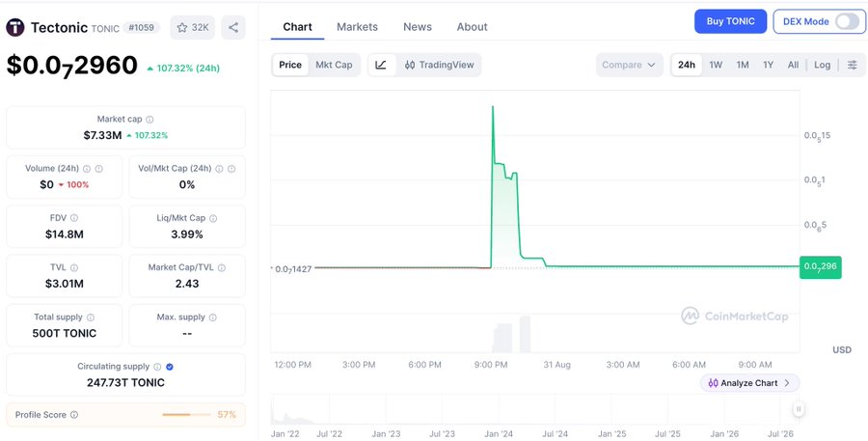Screen dimensions: 868x441
Task: Click the $0.0₇2960 current price
Action: click(72, 66)
